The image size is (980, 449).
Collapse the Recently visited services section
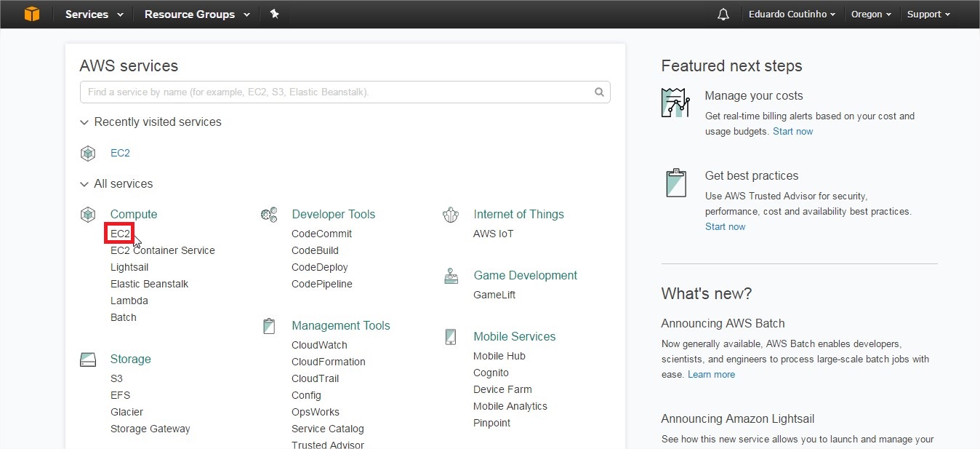pyautogui.click(x=150, y=122)
